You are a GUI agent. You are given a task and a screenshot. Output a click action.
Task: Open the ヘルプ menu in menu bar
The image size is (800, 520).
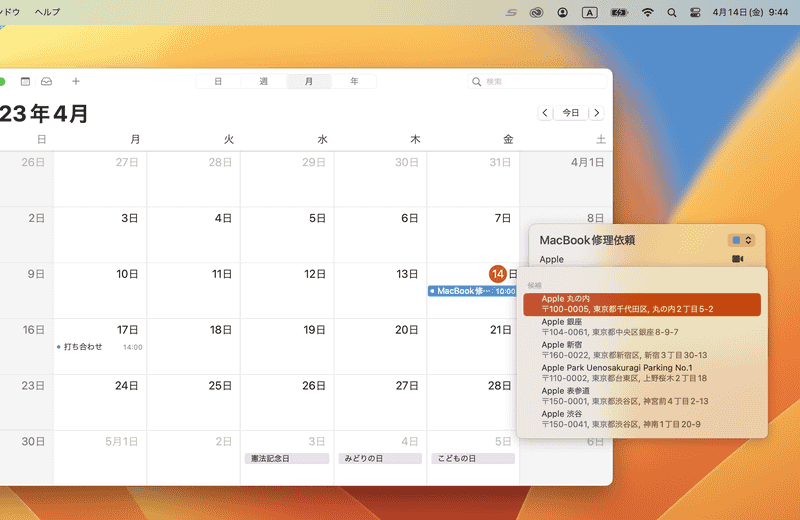[47, 12]
